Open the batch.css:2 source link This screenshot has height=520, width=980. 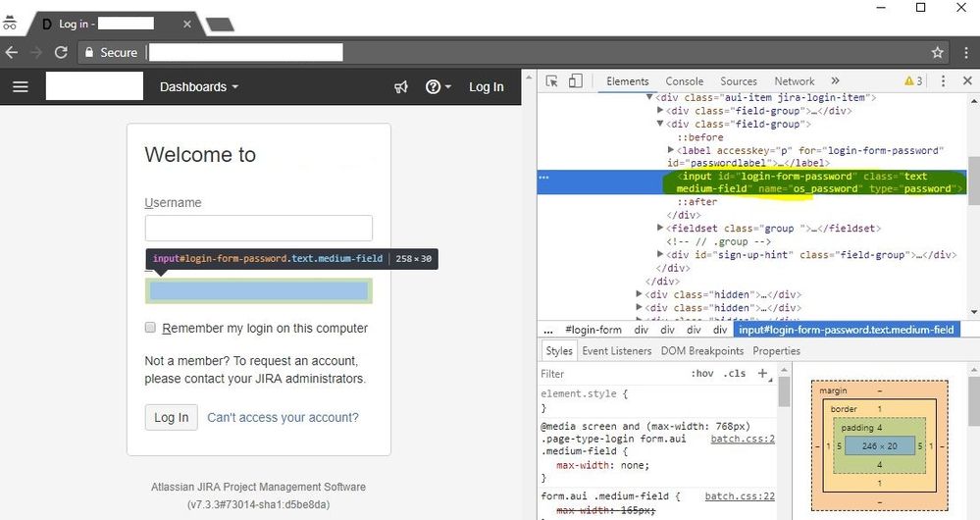point(743,439)
